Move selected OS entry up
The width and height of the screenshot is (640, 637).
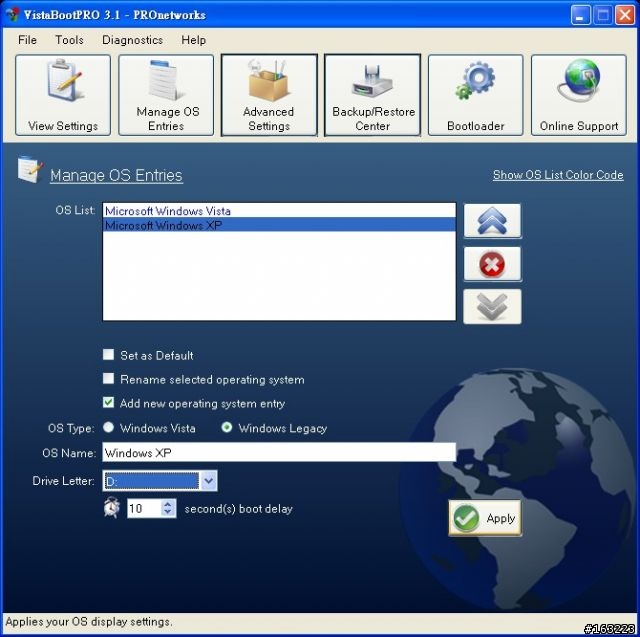point(492,221)
